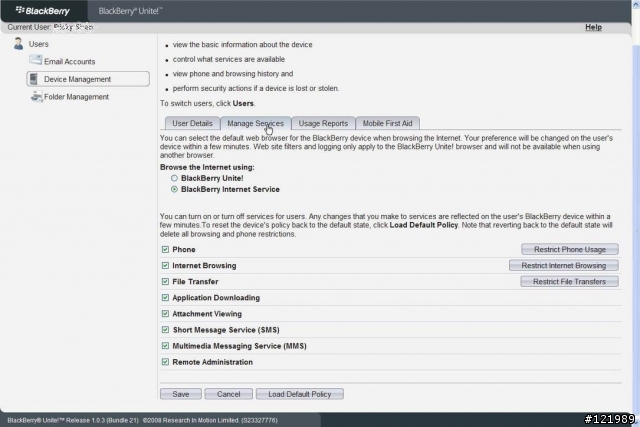640x427 pixels.
Task: Open Email Accounts in sidebar
Action: click(69, 62)
